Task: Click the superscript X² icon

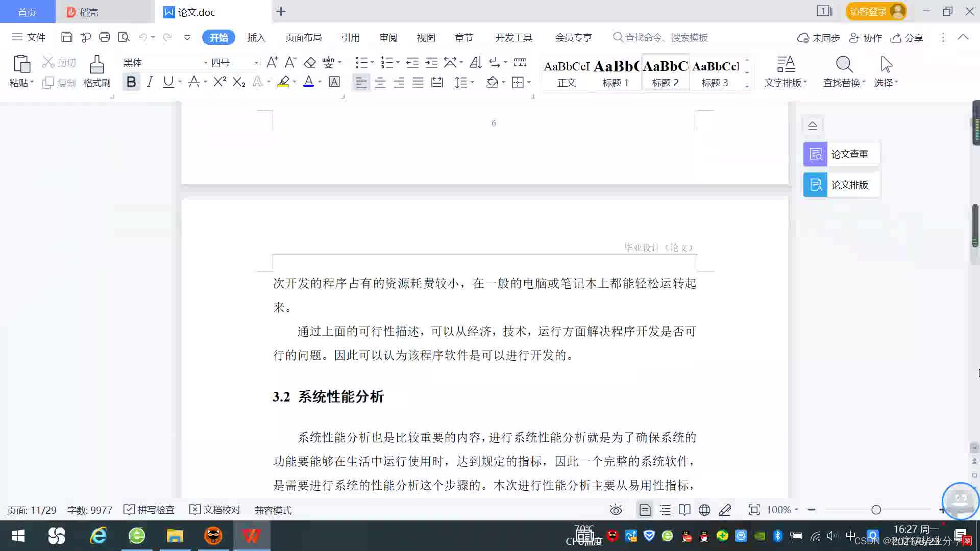Action: [219, 82]
